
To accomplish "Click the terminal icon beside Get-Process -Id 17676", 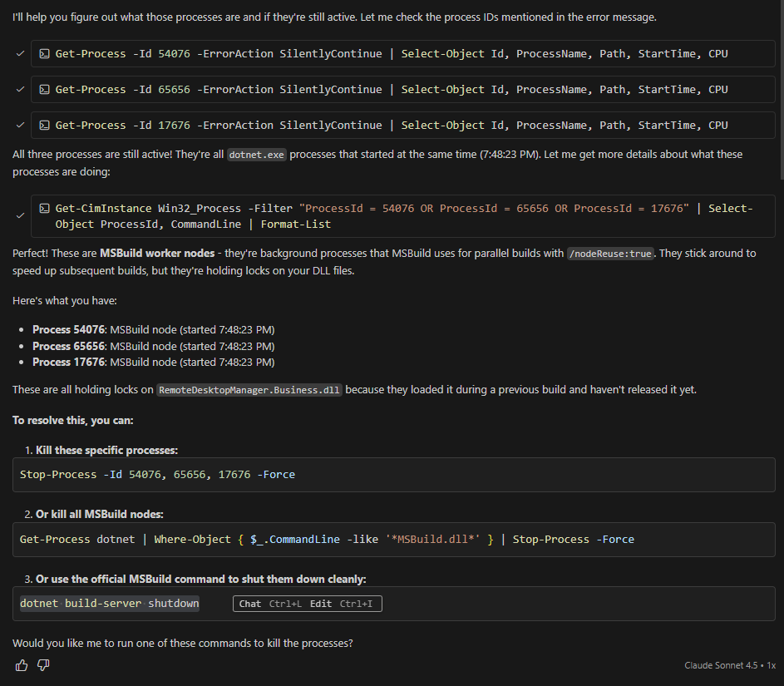I will click(44, 125).
